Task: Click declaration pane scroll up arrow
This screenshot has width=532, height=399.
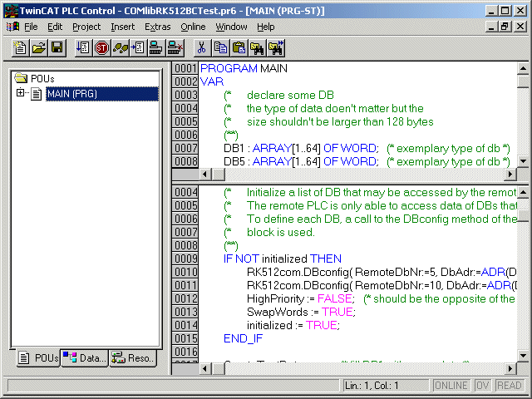Action: pyautogui.click(x=523, y=68)
